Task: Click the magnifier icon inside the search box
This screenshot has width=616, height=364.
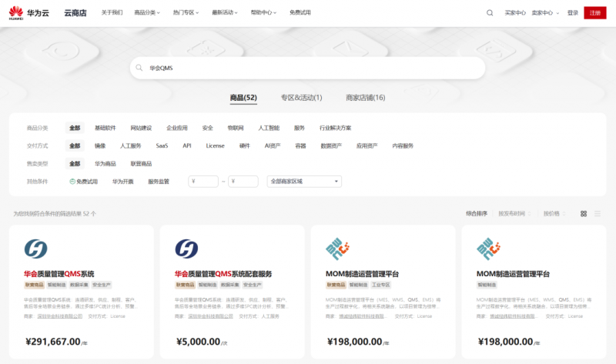Action: point(139,68)
